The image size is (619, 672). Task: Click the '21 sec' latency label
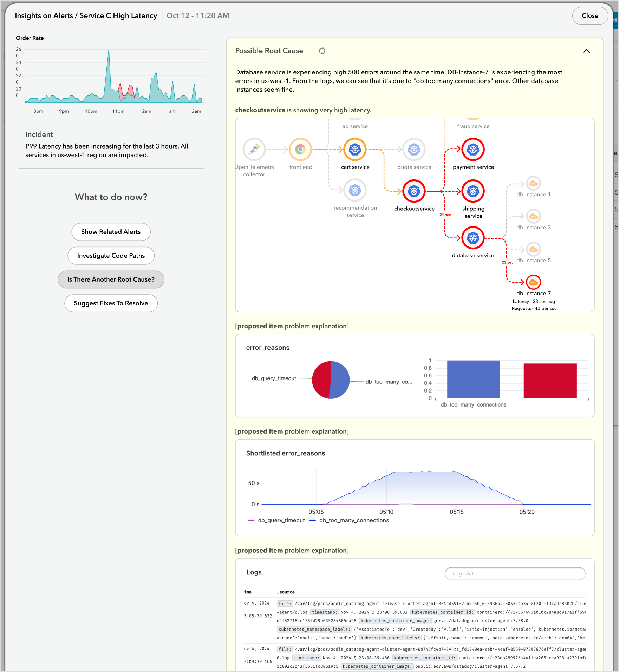(x=445, y=215)
